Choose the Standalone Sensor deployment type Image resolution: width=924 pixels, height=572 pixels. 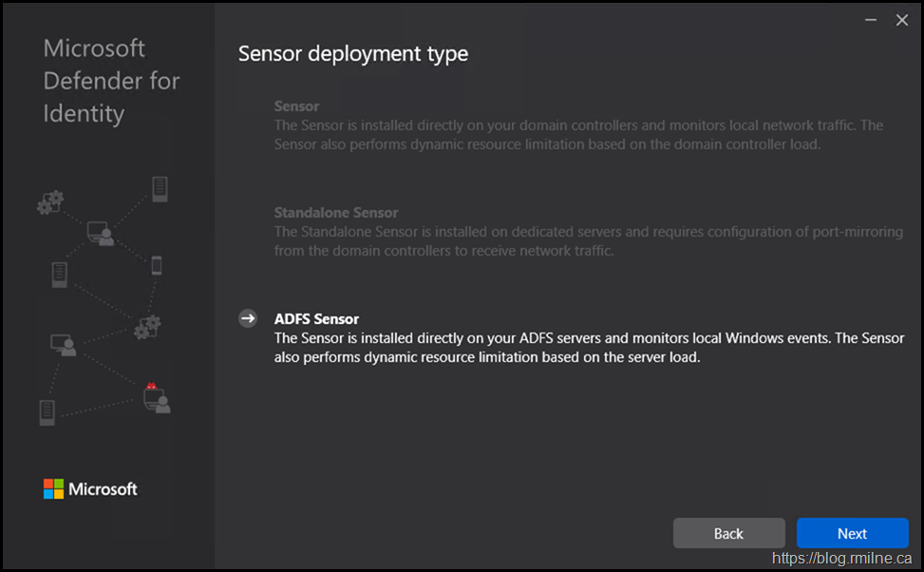coord(336,213)
